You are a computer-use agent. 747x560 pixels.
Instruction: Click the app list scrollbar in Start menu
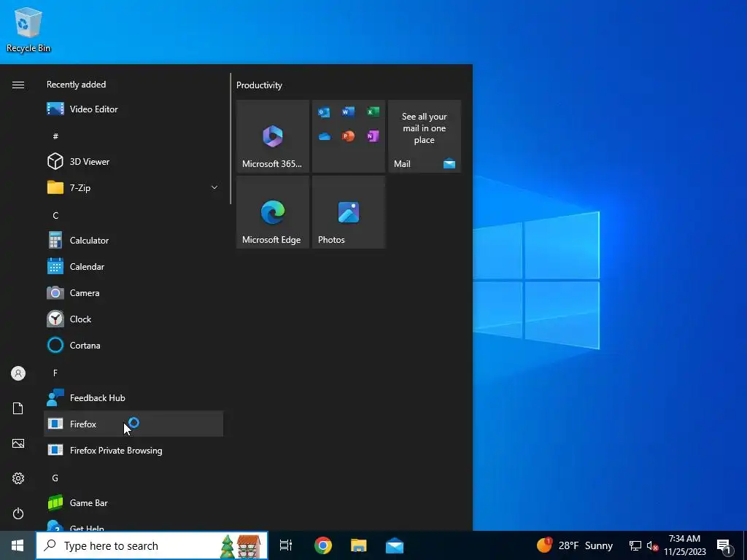(231, 138)
